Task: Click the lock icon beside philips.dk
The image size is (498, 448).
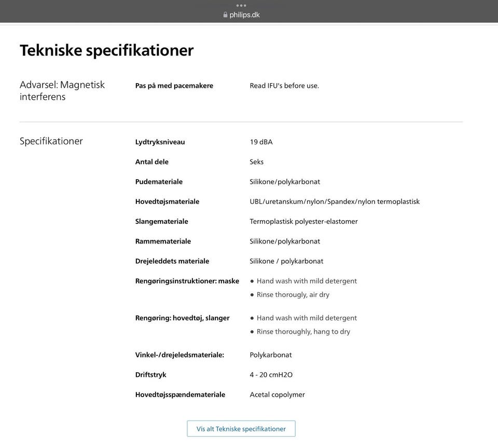Action: [x=225, y=15]
